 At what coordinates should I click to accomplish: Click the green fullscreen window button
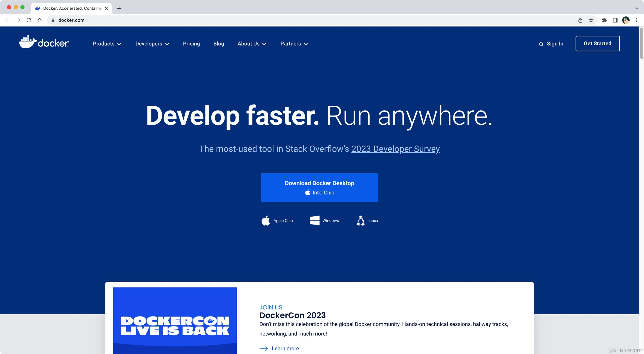[x=23, y=7]
